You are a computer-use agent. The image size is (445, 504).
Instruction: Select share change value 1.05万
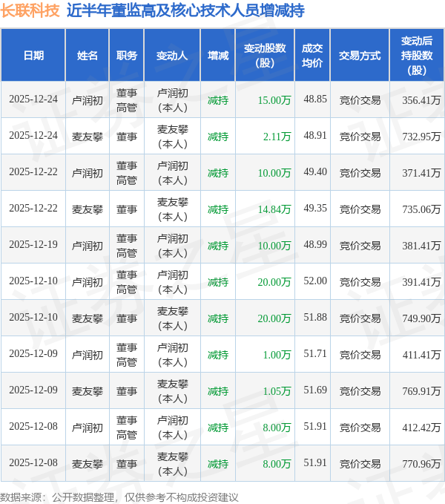(277, 391)
